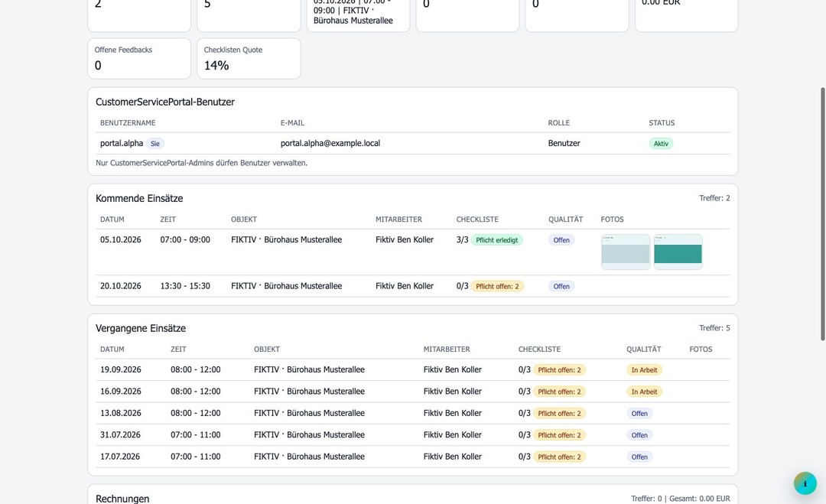This screenshot has width=826, height=504.
Task: Open the grey photo thumbnail for 05.10.2026
Action: [x=626, y=252]
